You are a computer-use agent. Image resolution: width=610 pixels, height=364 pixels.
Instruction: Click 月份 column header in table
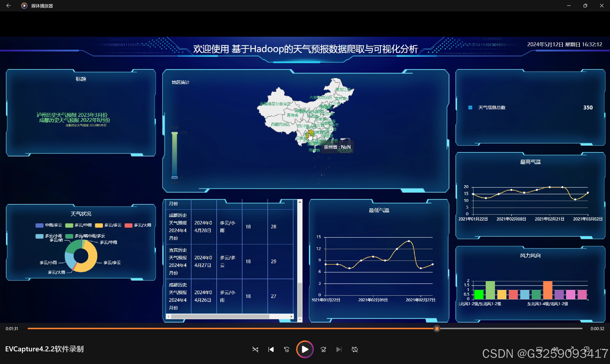[173, 204]
